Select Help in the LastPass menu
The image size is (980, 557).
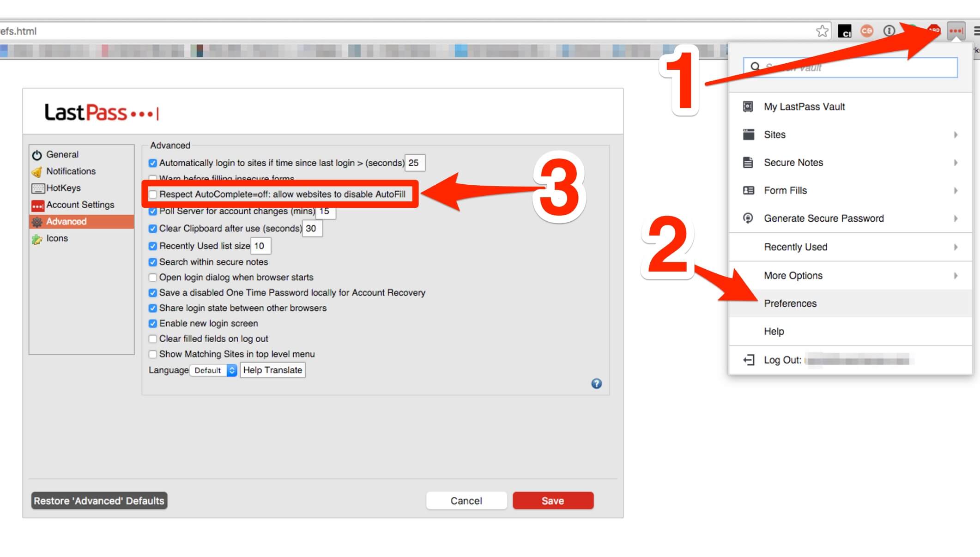[x=850, y=332]
